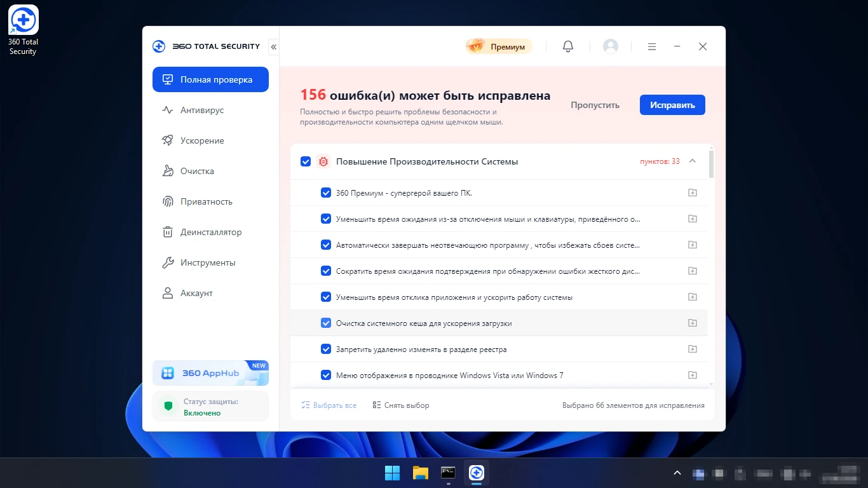The height and width of the screenshot is (488, 868).
Task: Click the row text Очистка системного кеша для ускорения загрузки
Action: coord(424,323)
